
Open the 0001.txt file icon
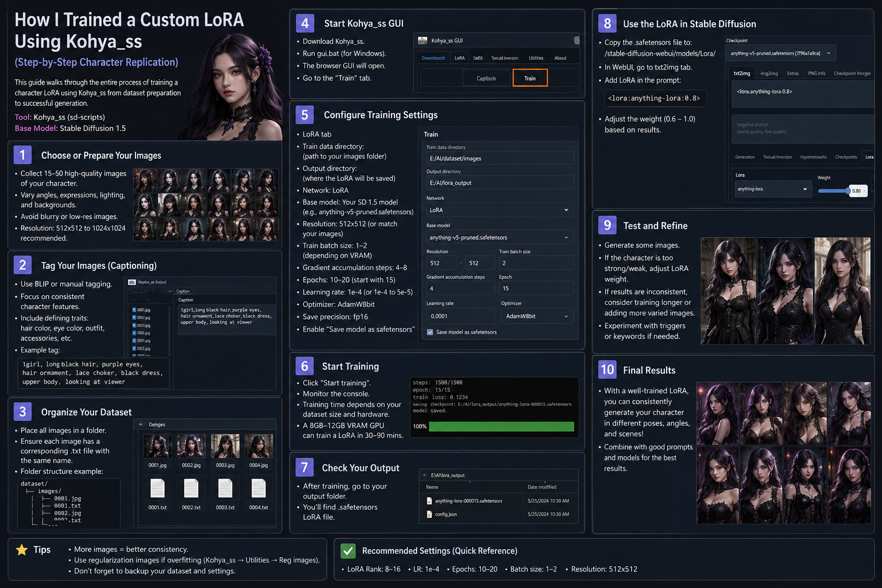(157, 489)
